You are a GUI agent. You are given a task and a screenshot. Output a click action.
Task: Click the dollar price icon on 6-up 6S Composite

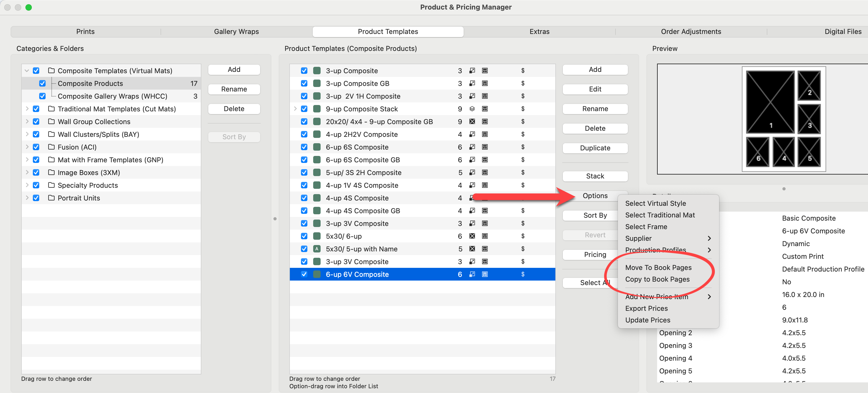tap(522, 147)
